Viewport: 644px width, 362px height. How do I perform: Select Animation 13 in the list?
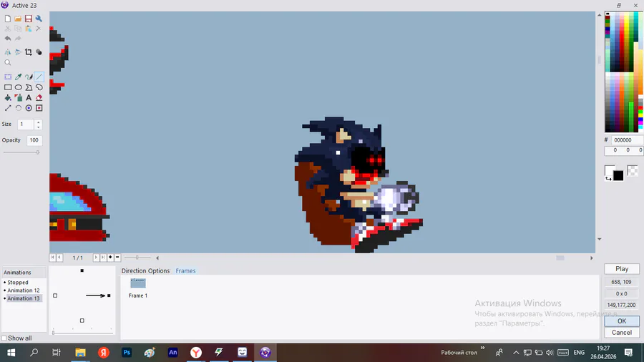(24, 298)
